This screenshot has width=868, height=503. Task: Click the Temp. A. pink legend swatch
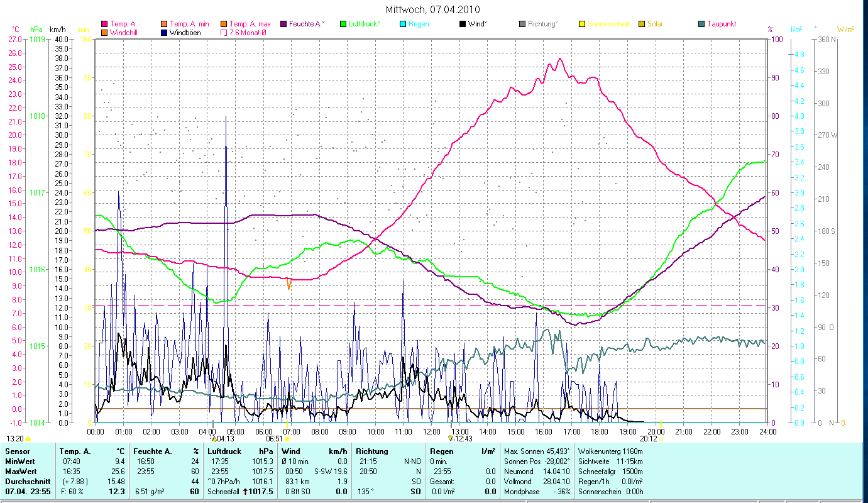(x=104, y=24)
